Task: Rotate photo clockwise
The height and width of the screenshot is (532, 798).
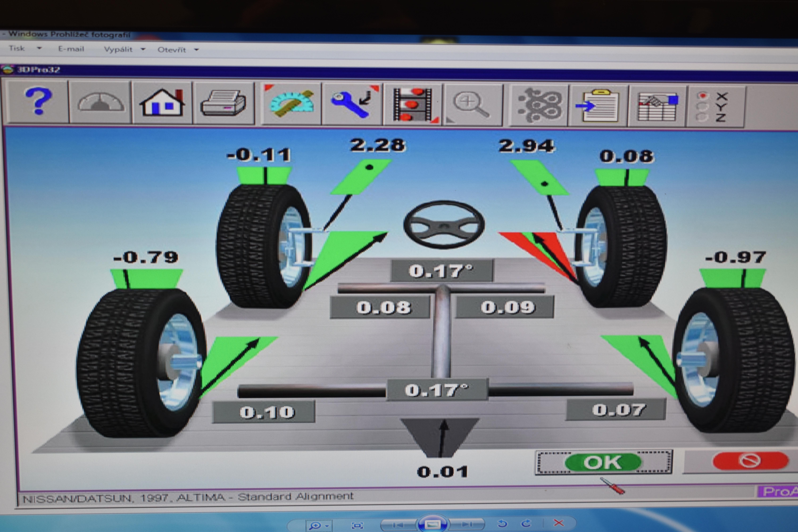Action: coord(526,523)
